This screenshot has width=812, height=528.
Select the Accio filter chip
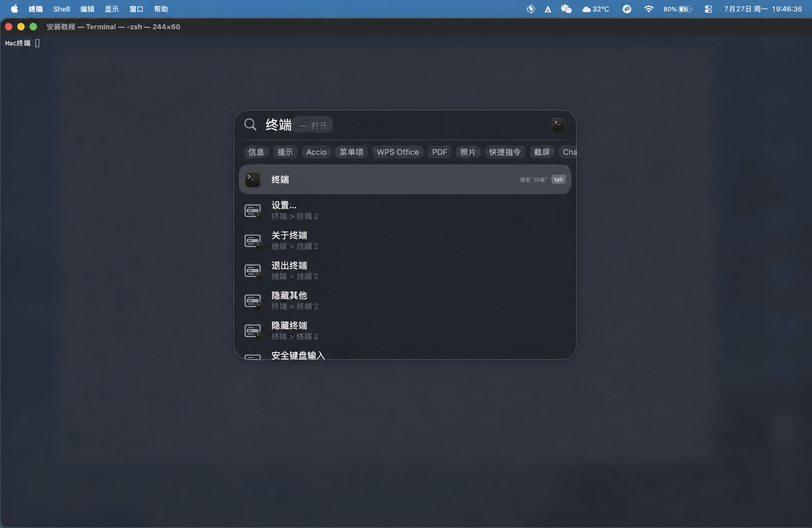coord(316,152)
